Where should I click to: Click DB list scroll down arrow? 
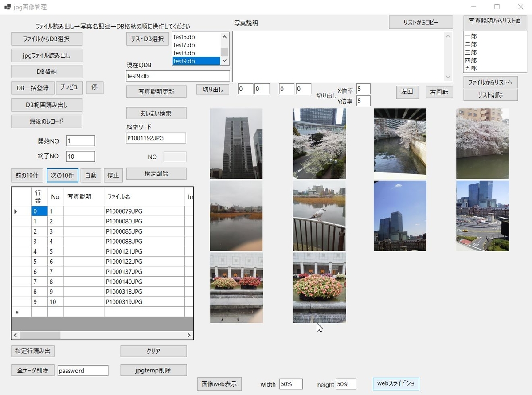(x=225, y=61)
